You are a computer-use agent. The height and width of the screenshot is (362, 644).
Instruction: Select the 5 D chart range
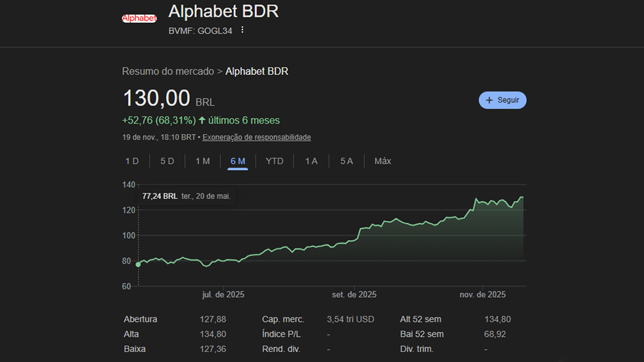pos(167,161)
